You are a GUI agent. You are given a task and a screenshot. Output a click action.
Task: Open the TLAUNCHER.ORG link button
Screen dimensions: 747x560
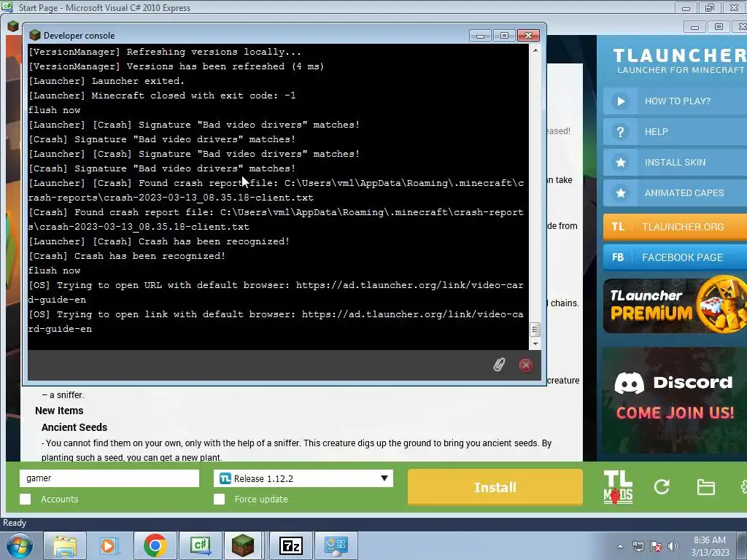point(675,227)
